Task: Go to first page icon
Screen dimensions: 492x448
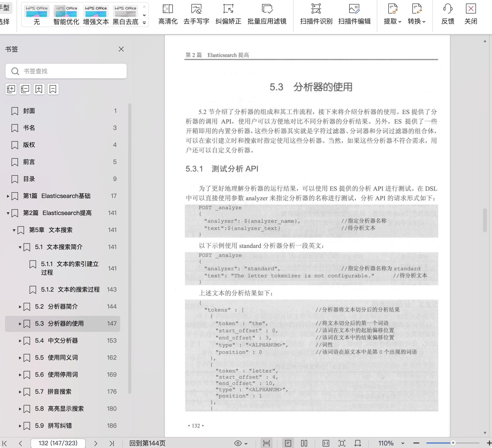Action: coord(5,443)
